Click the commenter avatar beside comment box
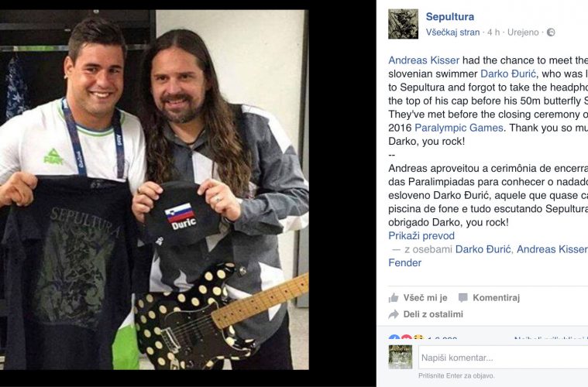This screenshot has height=387, width=588. pyautogui.click(x=400, y=357)
